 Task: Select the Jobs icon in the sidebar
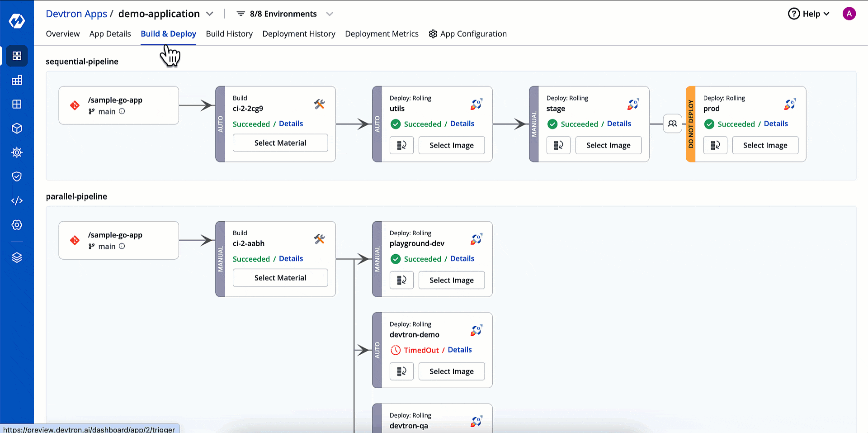pos(17,80)
